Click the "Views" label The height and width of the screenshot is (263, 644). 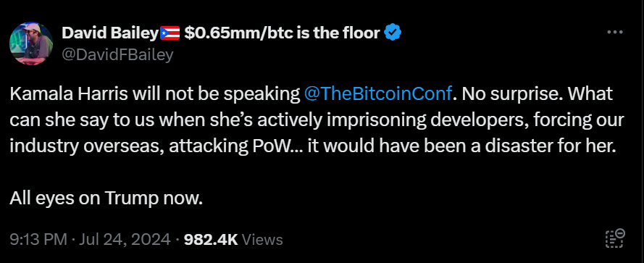pyautogui.click(x=262, y=239)
